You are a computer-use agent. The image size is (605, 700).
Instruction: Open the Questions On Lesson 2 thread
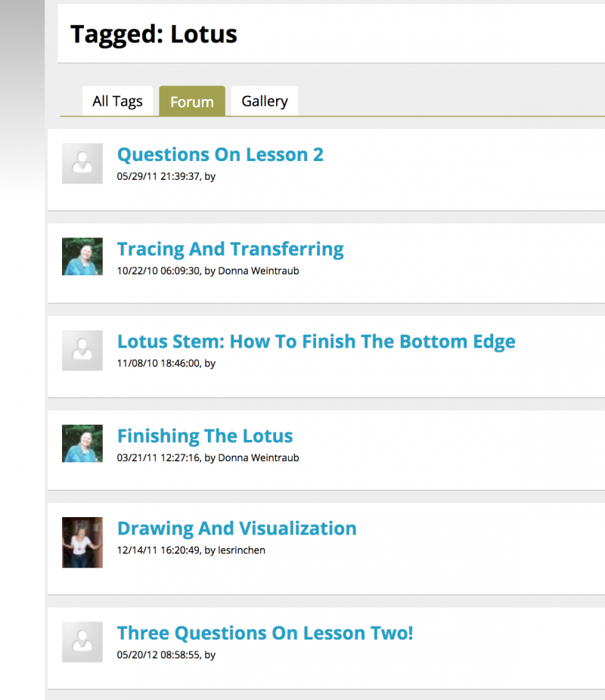click(x=220, y=155)
